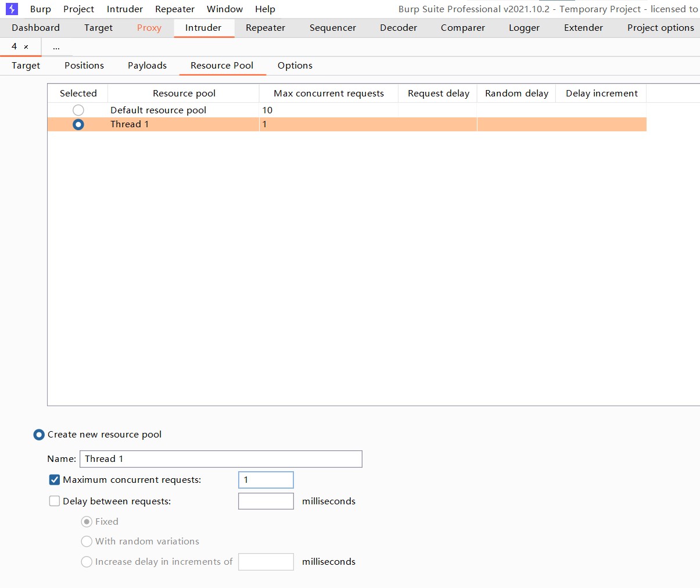Switch to the Dashboard tab
700x588 pixels.
pyautogui.click(x=35, y=28)
